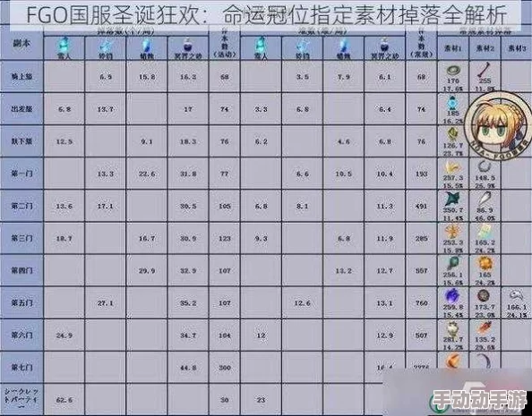Click the 16.2 sand value in the first row
Viewport: 532px width, 416px height.
click(x=188, y=77)
